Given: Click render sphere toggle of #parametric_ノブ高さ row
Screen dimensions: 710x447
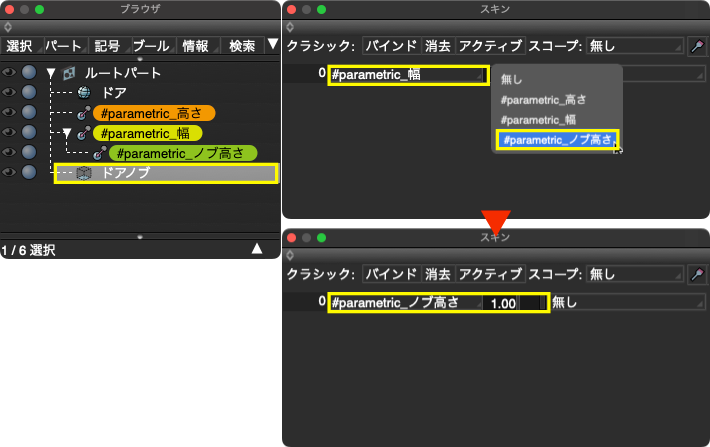Looking at the screenshot, I should click(x=29, y=152).
